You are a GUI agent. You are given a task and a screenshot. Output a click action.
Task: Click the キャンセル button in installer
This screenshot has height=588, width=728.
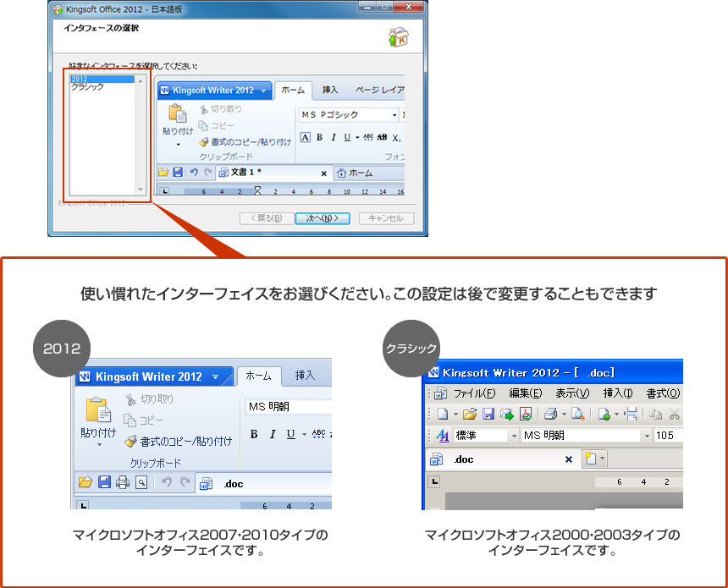pyautogui.click(x=386, y=218)
